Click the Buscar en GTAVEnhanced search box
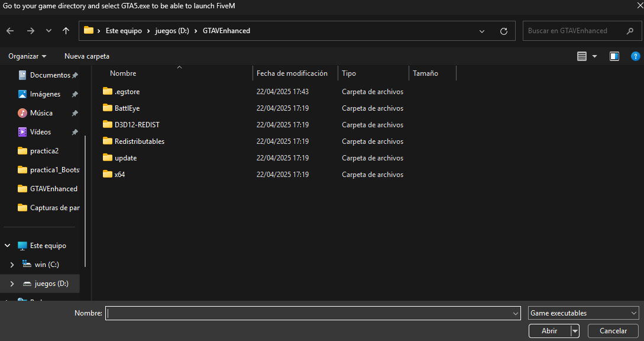 [x=574, y=31]
